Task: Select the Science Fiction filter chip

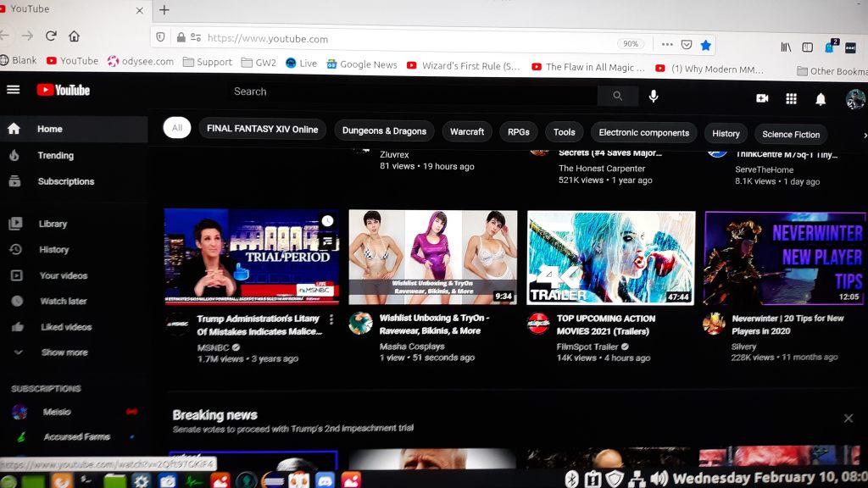Action: click(790, 134)
